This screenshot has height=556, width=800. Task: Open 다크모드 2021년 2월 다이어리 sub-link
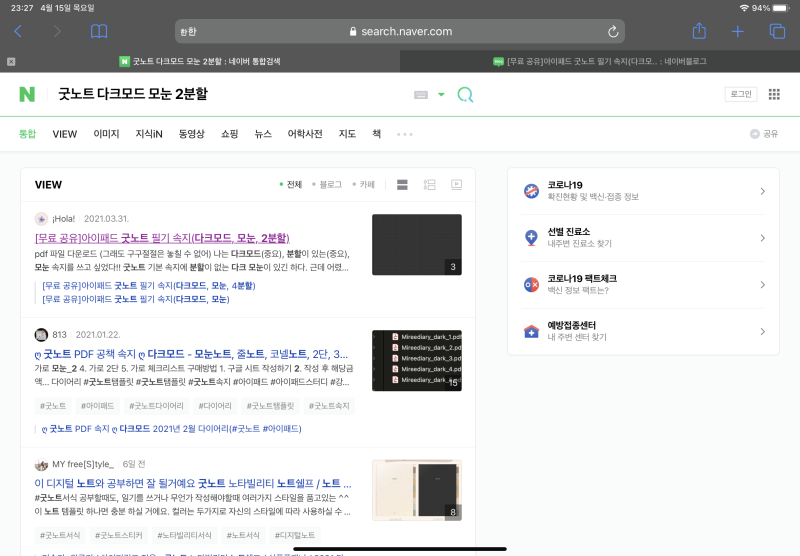(171, 429)
